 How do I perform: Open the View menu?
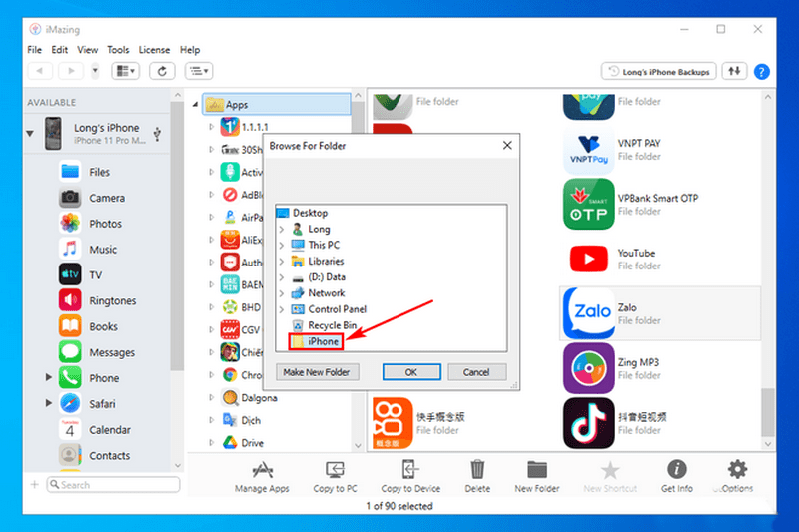pos(87,50)
